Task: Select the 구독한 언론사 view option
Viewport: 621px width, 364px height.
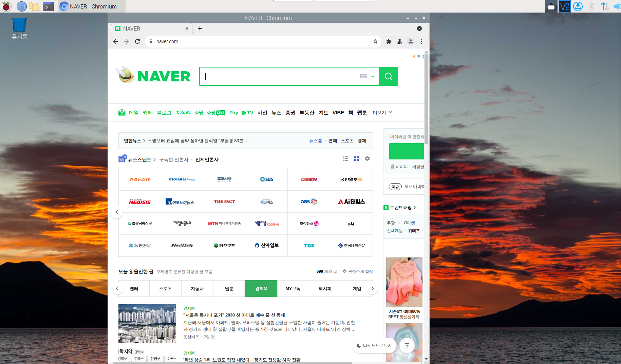Action: (174, 159)
